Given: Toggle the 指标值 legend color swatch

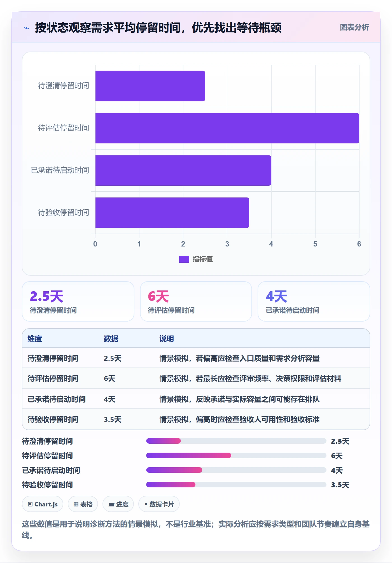Looking at the screenshot, I should [184, 259].
